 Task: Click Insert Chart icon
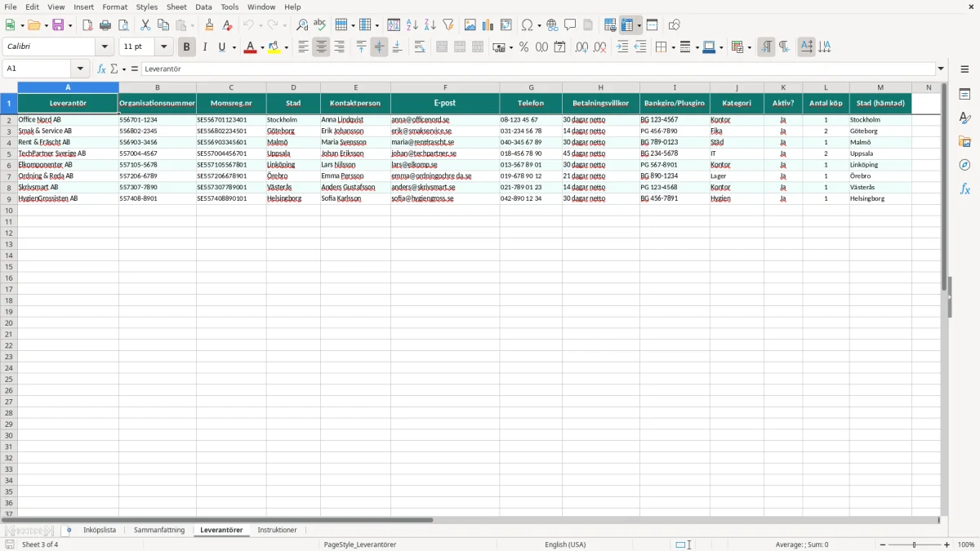point(488,25)
